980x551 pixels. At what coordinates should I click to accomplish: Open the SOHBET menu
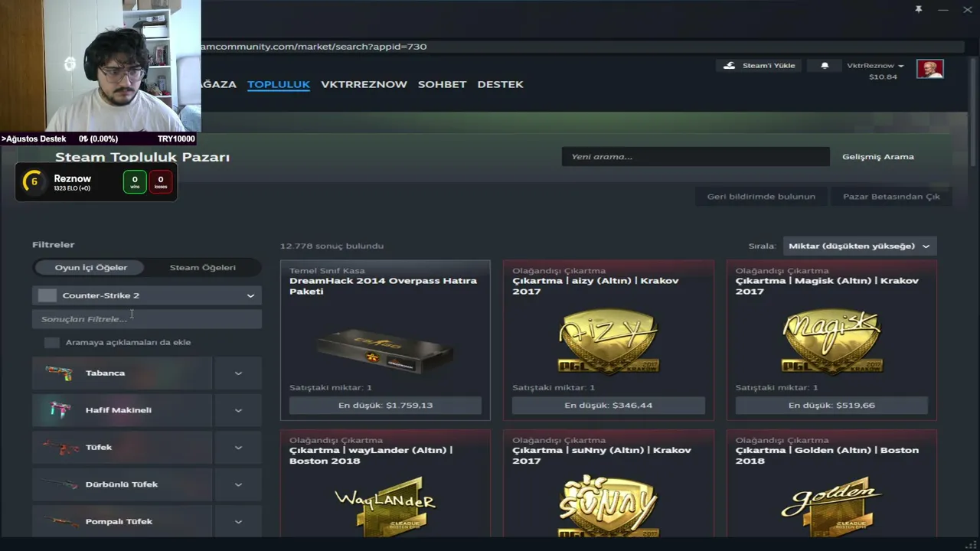pos(442,84)
